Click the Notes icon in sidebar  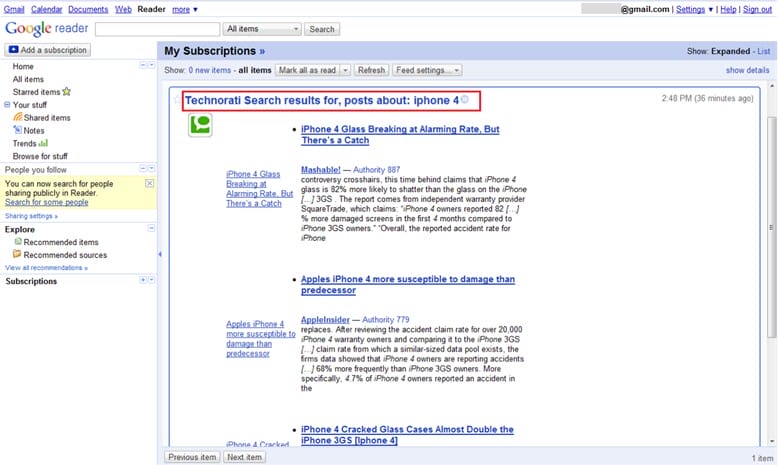[x=17, y=131]
